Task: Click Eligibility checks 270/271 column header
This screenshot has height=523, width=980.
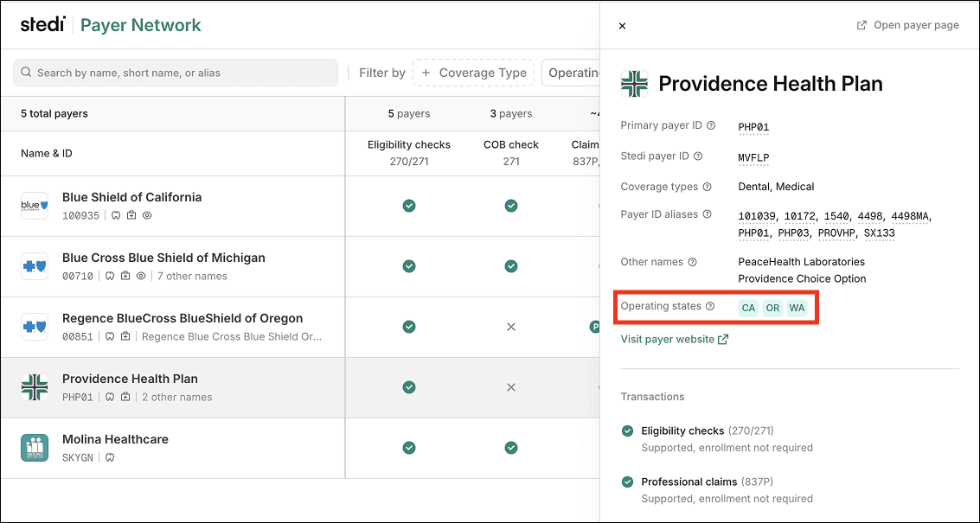Action: pos(409,153)
